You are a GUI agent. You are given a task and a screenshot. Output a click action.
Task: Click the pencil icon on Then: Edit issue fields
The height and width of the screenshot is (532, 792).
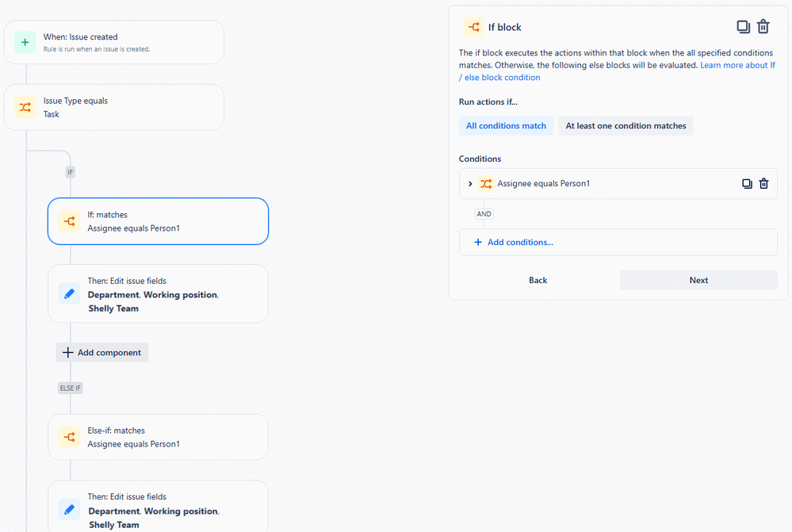pos(69,293)
